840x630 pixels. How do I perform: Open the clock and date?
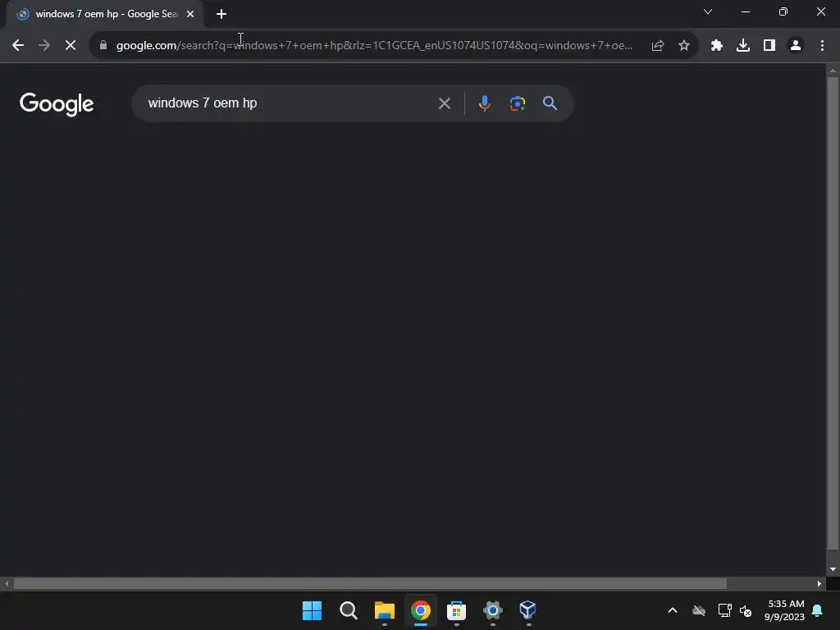[x=785, y=610]
